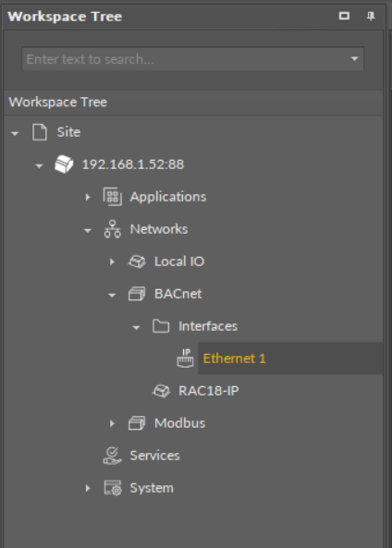The height and width of the screenshot is (548, 392).
Task: Expand the Modbus node
Action: pyautogui.click(x=112, y=423)
